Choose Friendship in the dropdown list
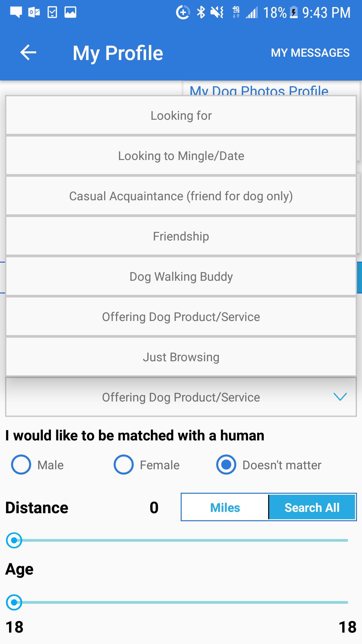Viewport: 362px width, 644px height. [181, 236]
